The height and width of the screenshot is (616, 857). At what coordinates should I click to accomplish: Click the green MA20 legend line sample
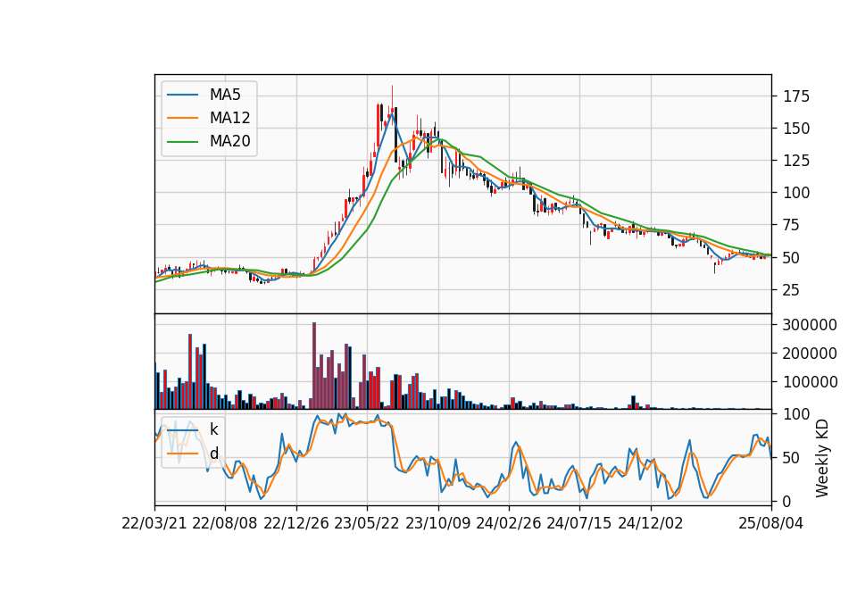click(x=182, y=142)
